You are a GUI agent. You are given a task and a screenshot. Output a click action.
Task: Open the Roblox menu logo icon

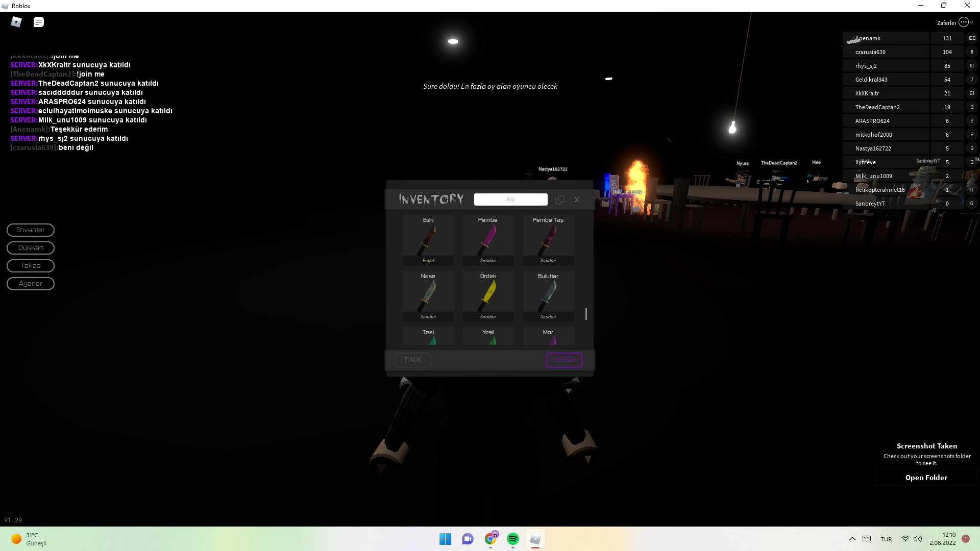[x=16, y=22]
